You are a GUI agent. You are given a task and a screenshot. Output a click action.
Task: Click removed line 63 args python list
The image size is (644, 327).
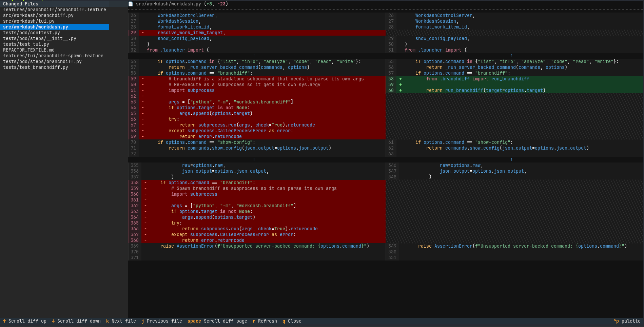tap(257, 102)
